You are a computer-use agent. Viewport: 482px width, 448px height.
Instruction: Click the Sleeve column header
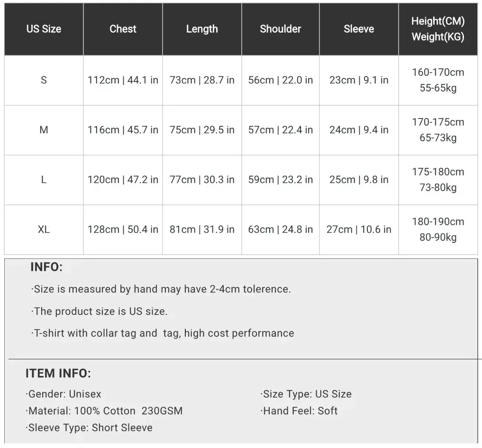click(359, 29)
